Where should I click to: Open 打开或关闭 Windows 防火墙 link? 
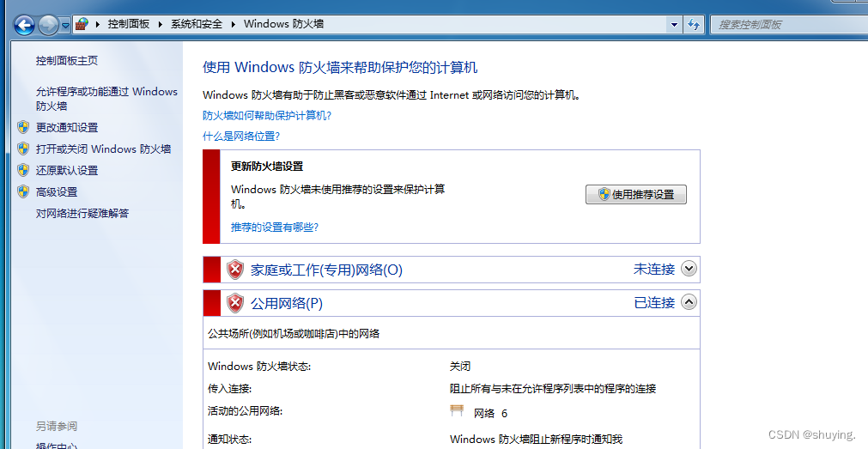(x=104, y=149)
